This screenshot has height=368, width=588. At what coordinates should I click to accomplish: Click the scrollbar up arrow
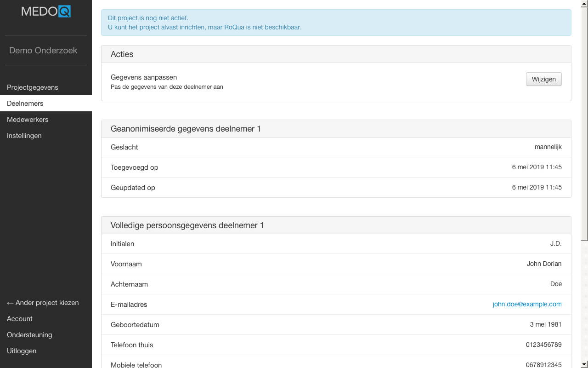tap(584, 4)
